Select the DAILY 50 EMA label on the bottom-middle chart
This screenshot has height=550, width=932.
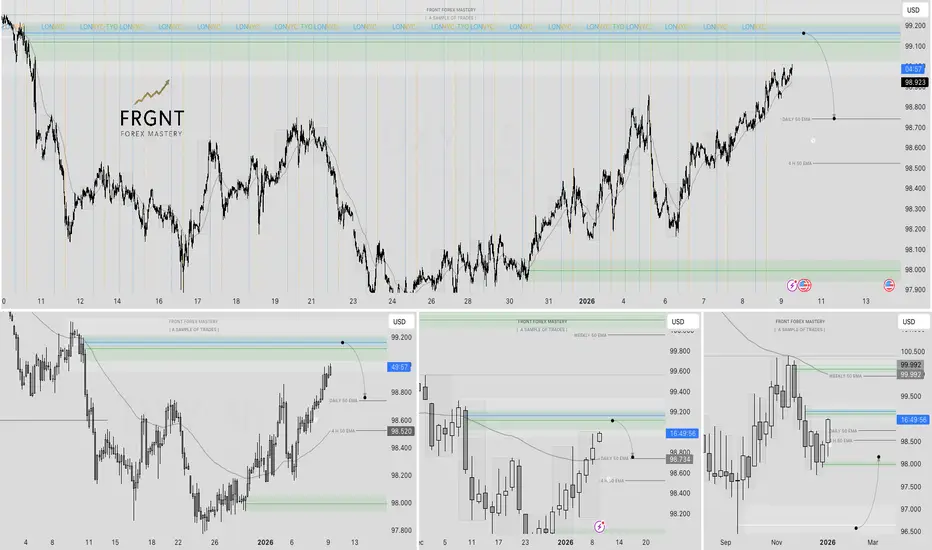615,458
